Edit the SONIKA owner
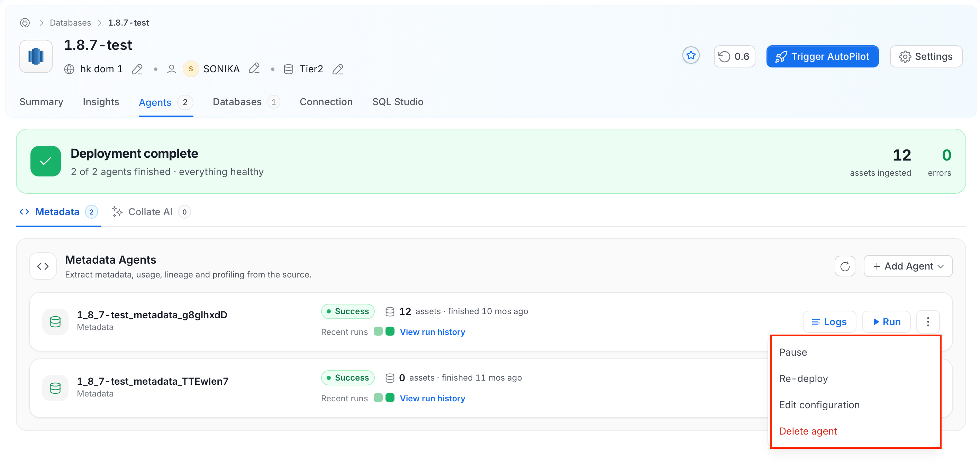This screenshot has height=474, width=980. pyautogui.click(x=254, y=69)
